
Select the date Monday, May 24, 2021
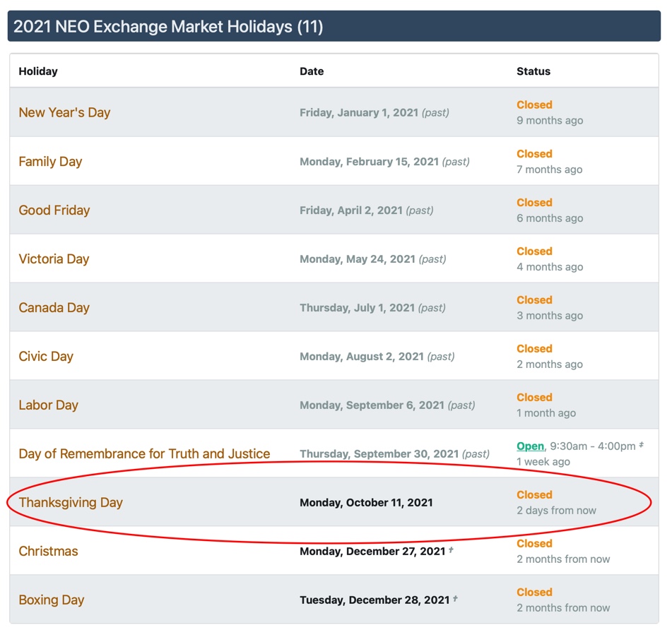coord(358,259)
